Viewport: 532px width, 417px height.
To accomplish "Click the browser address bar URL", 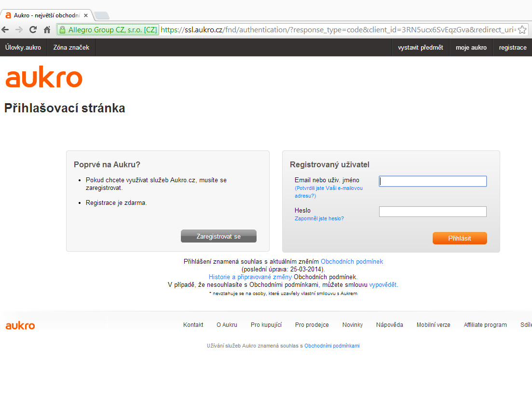I will tap(338, 30).
